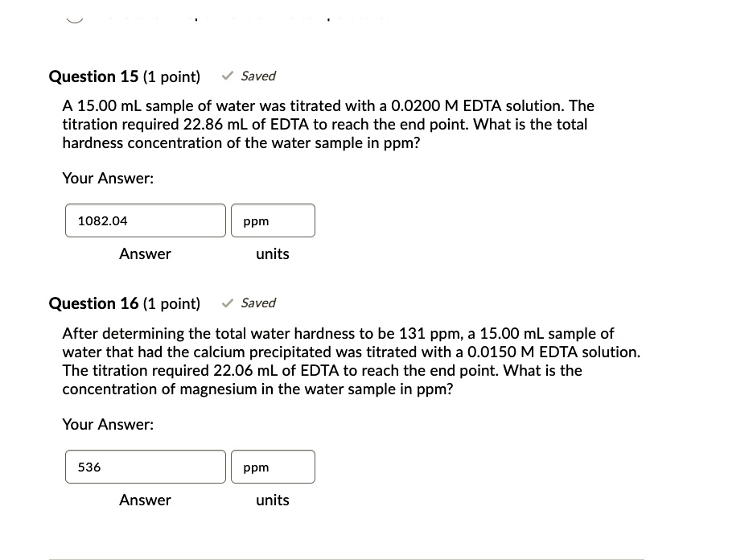Click the checkmark icon beside Question 15 points
Image resolution: width=753 pixels, height=560 pixels.
(x=228, y=76)
